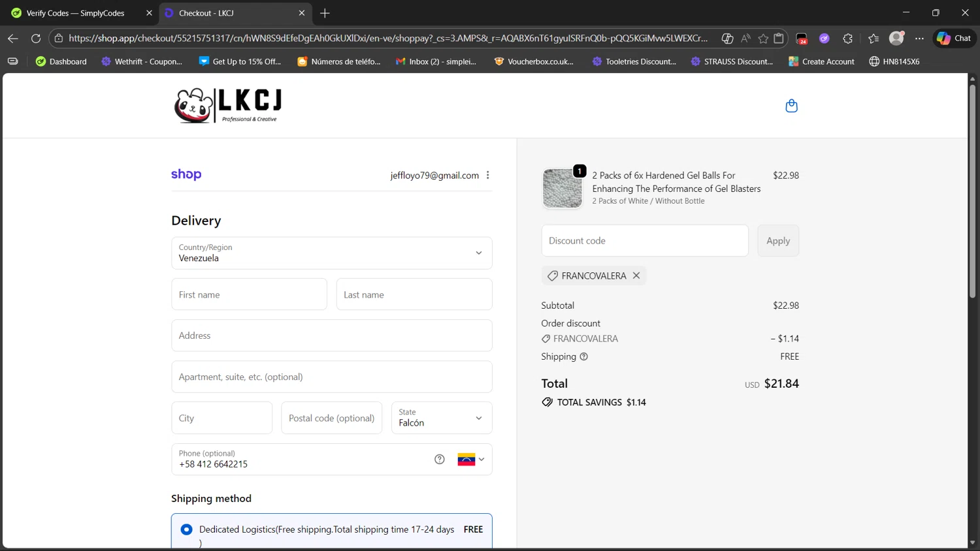Open the Inbox (2) Gmail bookmark

(x=436, y=61)
